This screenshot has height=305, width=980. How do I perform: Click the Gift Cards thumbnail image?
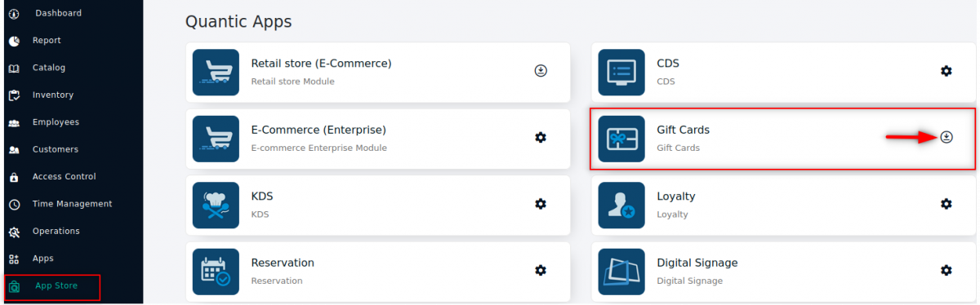622,138
